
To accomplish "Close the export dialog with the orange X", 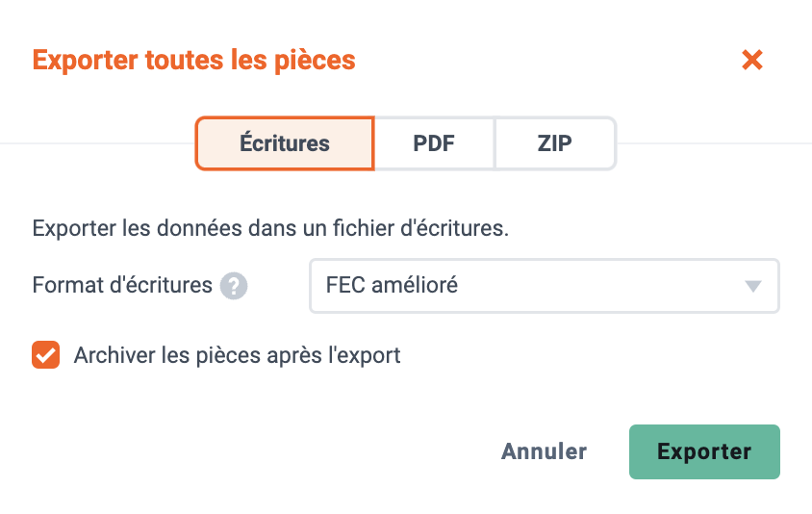I will [752, 60].
